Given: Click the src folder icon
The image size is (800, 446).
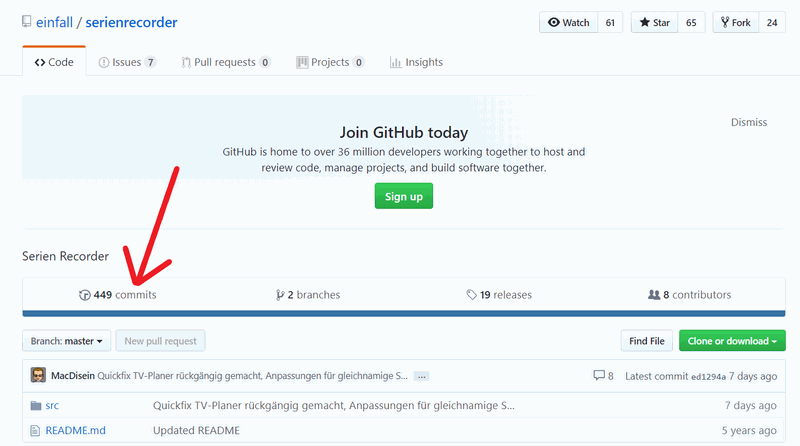Looking at the screenshot, I should (x=35, y=406).
